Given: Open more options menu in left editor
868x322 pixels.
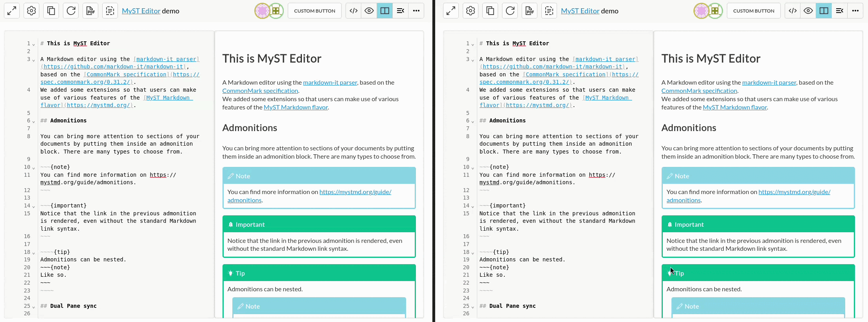Looking at the screenshot, I should 416,11.
